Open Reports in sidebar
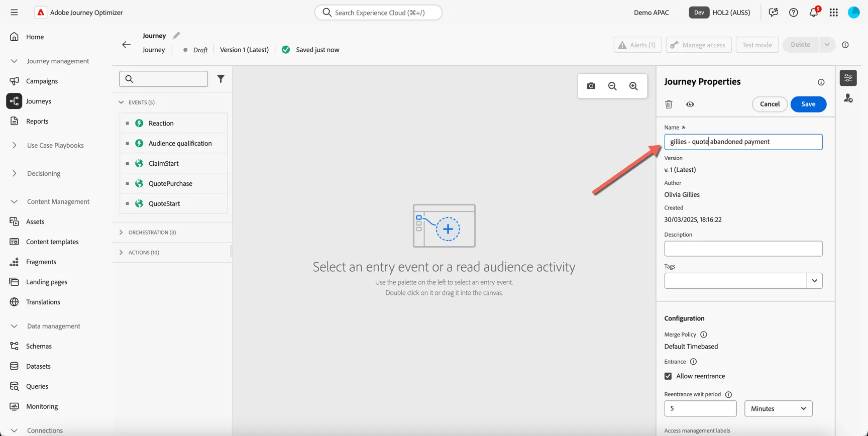This screenshot has width=868, height=436. pyautogui.click(x=37, y=121)
